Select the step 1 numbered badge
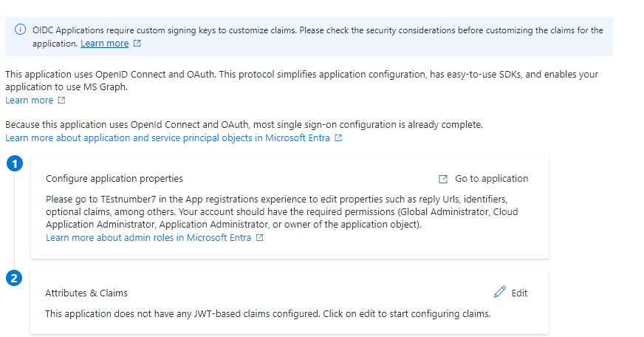Image resolution: width=644 pixels, height=337 pixels. click(x=15, y=163)
